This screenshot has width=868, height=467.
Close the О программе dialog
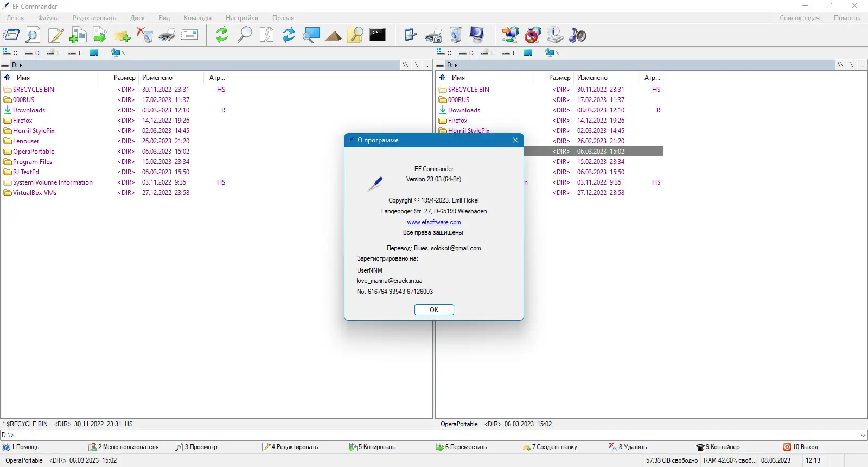pos(515,140)
